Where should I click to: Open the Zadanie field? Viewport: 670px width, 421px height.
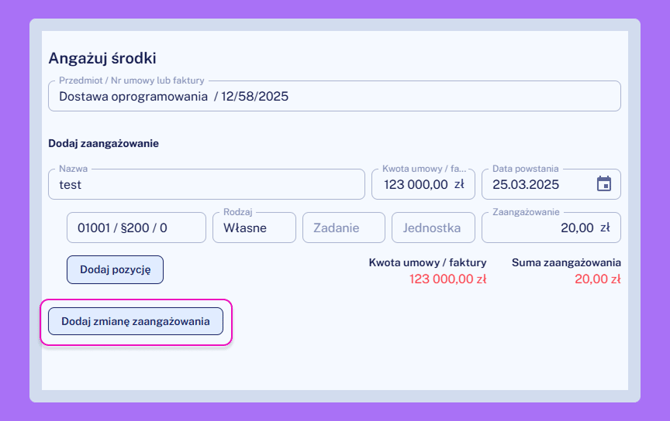point(343,228)
